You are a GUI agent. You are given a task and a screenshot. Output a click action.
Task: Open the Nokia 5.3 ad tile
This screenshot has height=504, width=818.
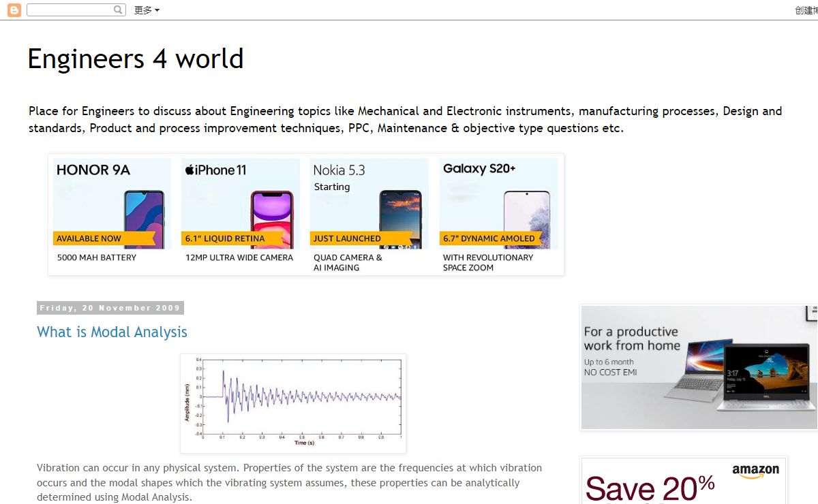click(369, 215)
